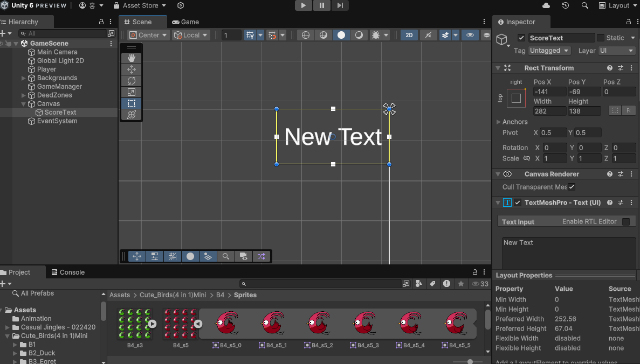Viewport: 640px width, 364px height.
Task: Expand the Backgrounds hierarchy item
Action: (x=23, y=78)
